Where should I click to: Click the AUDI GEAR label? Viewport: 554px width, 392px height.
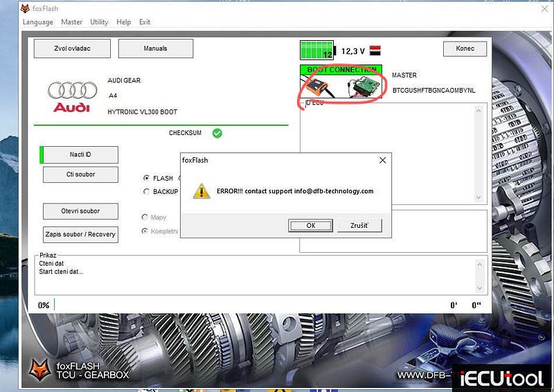point(124,80)
